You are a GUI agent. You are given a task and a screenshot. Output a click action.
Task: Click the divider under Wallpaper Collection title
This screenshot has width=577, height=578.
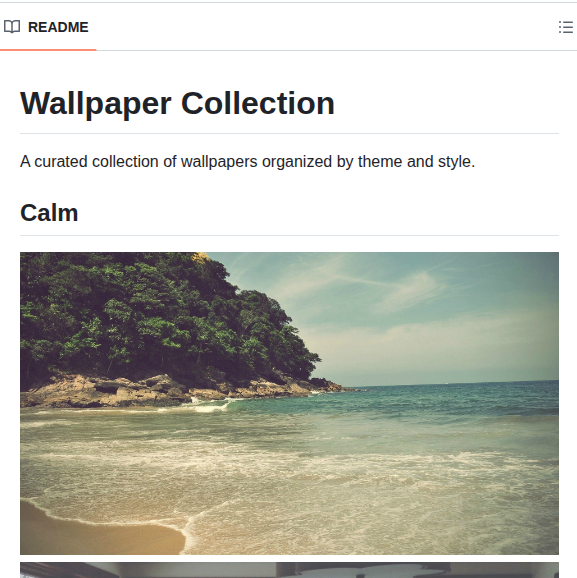pos(289,133)
